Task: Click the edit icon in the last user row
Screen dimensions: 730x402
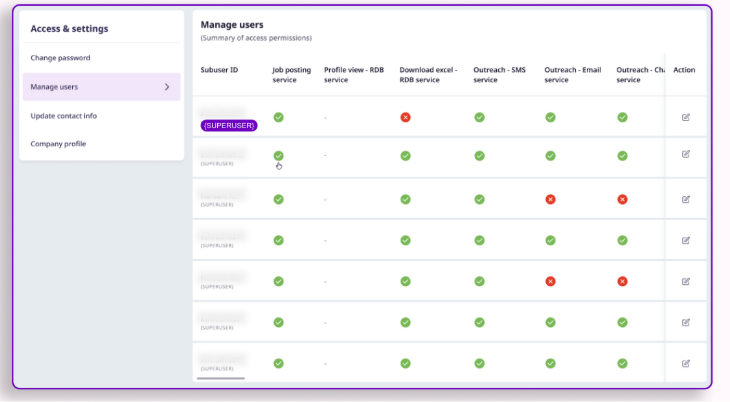Action: click(x=685, y=363)
